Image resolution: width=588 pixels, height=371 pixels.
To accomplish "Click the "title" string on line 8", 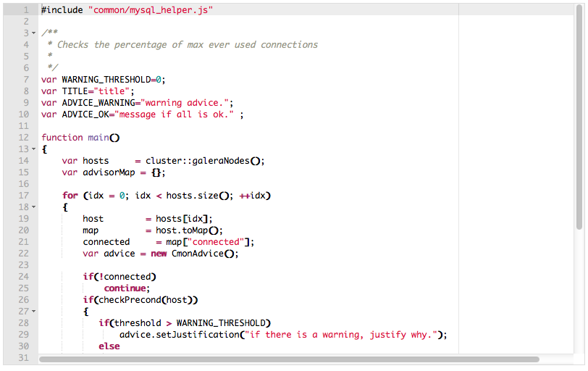I will point(112,91).
